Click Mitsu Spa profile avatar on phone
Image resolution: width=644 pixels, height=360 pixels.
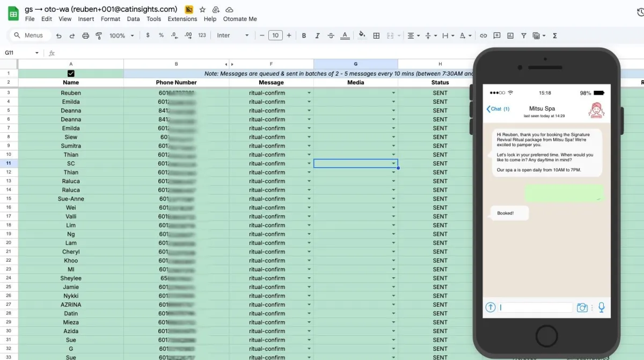click(596, 111)
